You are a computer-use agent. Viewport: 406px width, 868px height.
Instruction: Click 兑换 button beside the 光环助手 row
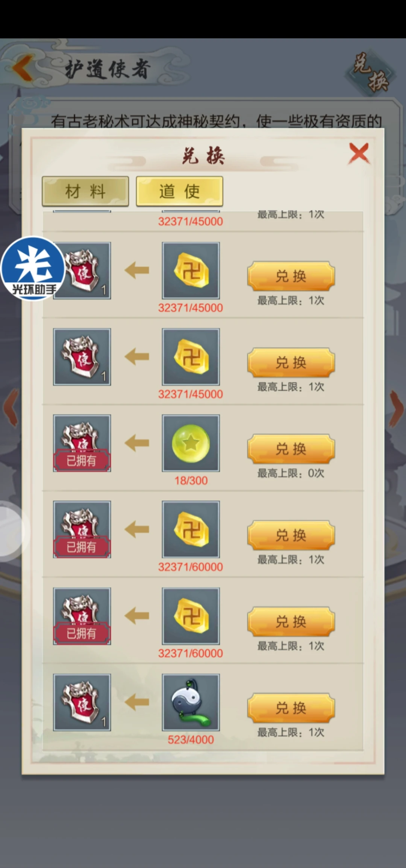click(x=291, y=276)
